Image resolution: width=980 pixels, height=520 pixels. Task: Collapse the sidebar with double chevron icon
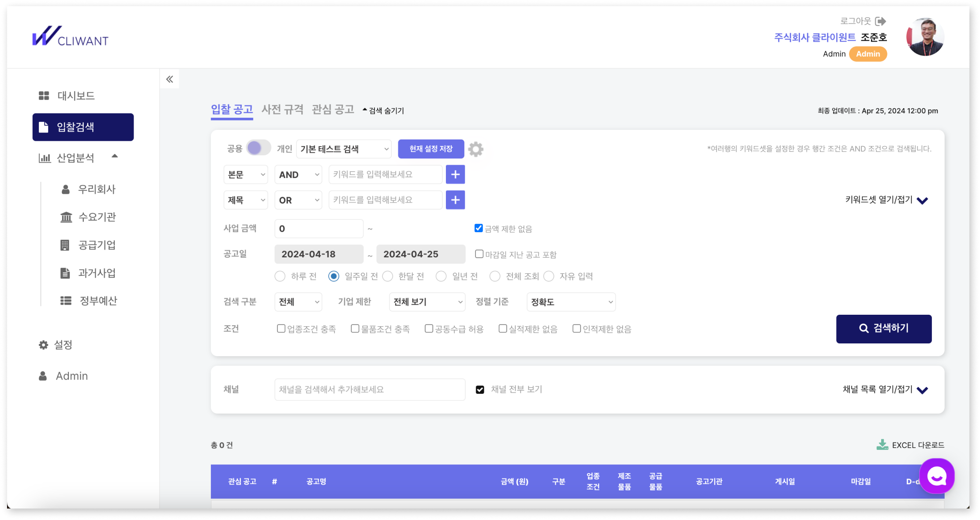(x=169, y=79)
